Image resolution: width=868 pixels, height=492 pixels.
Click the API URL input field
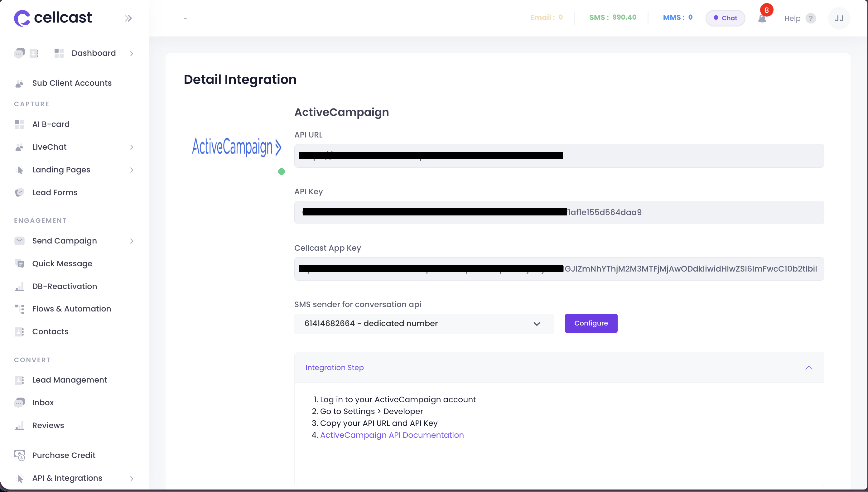[x=559, y=156]
